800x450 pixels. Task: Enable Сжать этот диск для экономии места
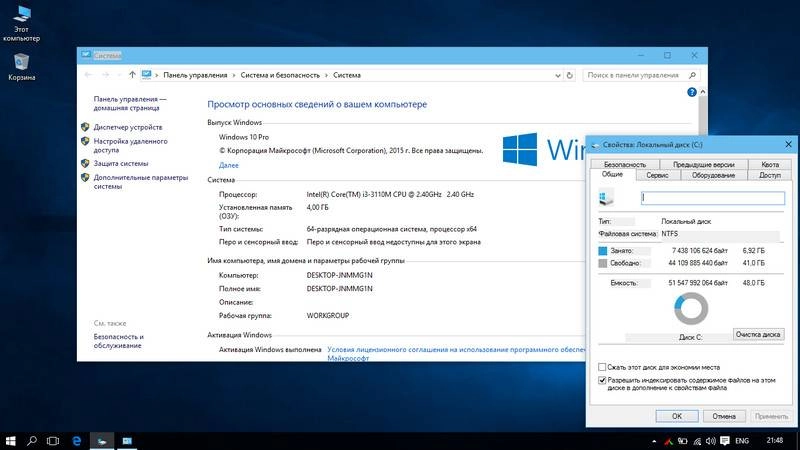602,367
